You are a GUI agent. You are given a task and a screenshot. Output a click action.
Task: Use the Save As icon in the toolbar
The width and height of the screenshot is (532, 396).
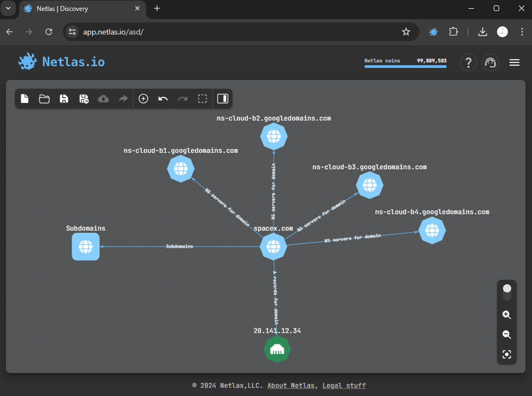pos(83,98)
